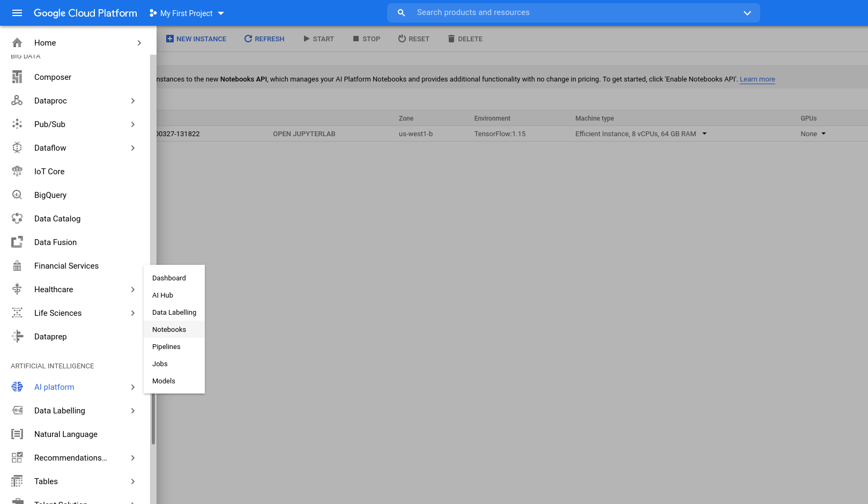Click the project selector dots icon
This screenshot has height=504, width=868.
153,13
